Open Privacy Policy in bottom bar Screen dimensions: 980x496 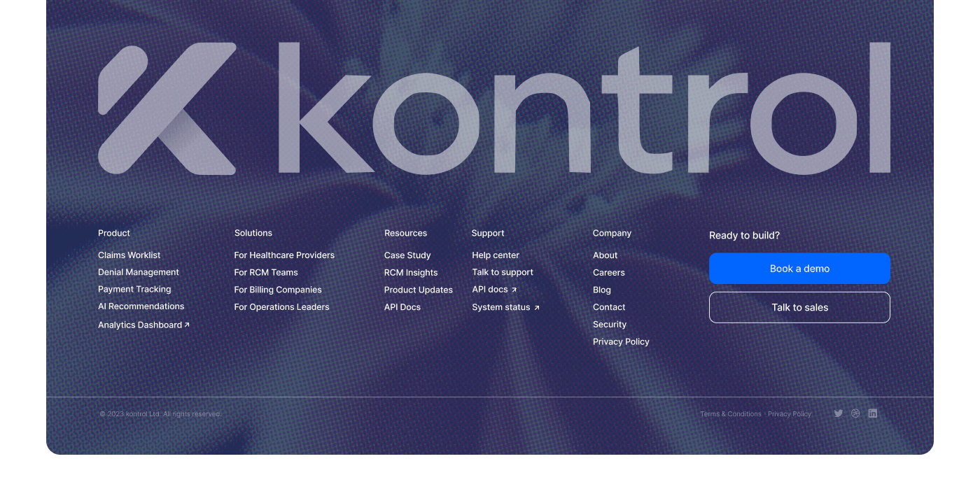coord(790,414)
